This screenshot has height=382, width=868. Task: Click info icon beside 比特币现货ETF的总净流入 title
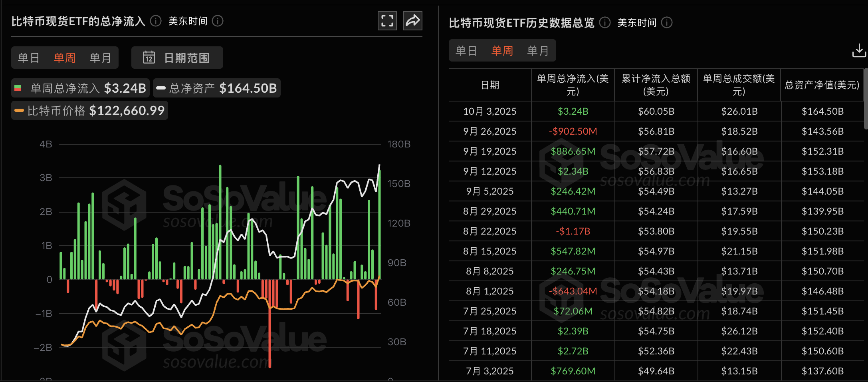click(x=156, y=21)
